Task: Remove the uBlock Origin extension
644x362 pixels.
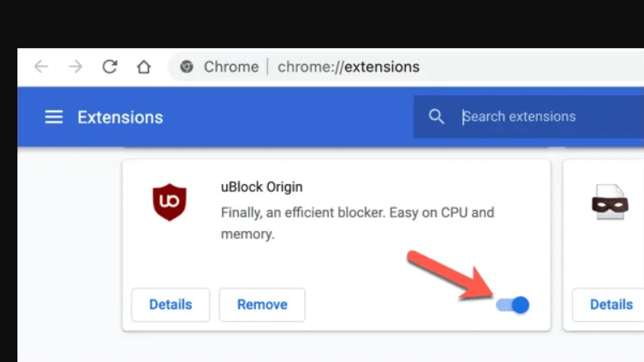Action: [261, 305]
